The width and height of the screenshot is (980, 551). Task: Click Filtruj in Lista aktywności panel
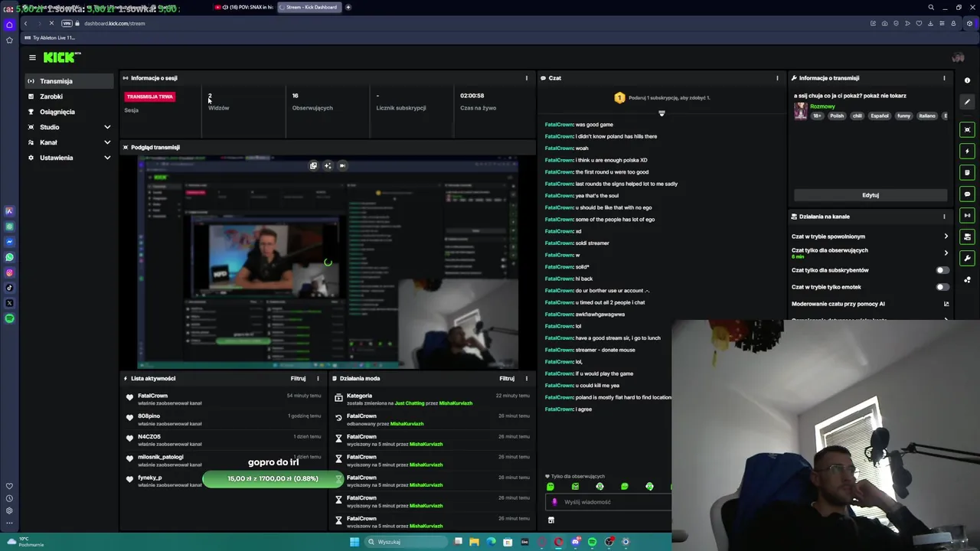click(x=298, y=378)
